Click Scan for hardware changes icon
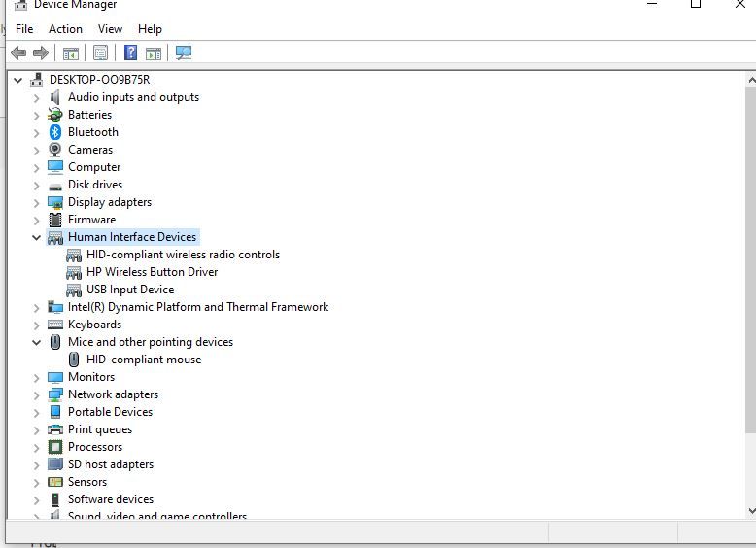 coord(183,52)
